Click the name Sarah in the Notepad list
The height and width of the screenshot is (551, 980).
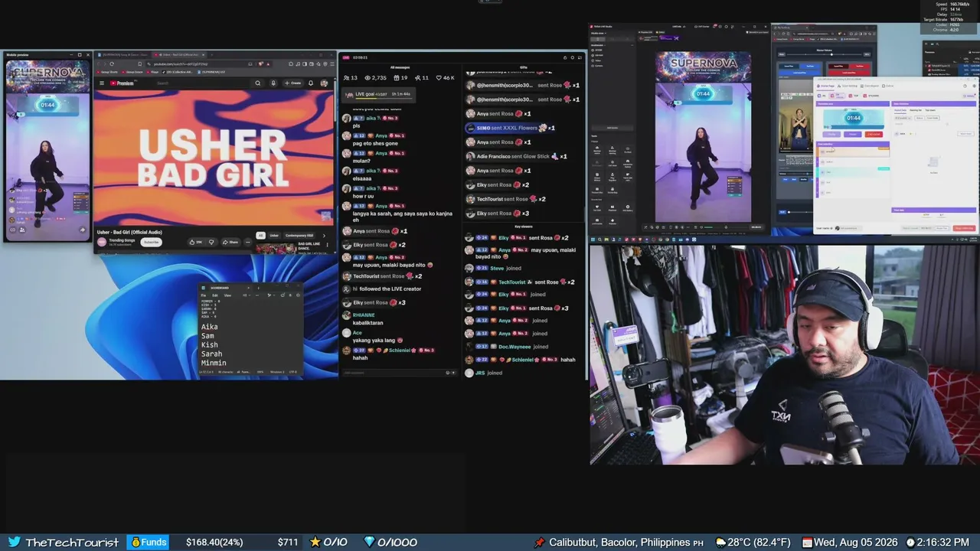click(211, 354)
